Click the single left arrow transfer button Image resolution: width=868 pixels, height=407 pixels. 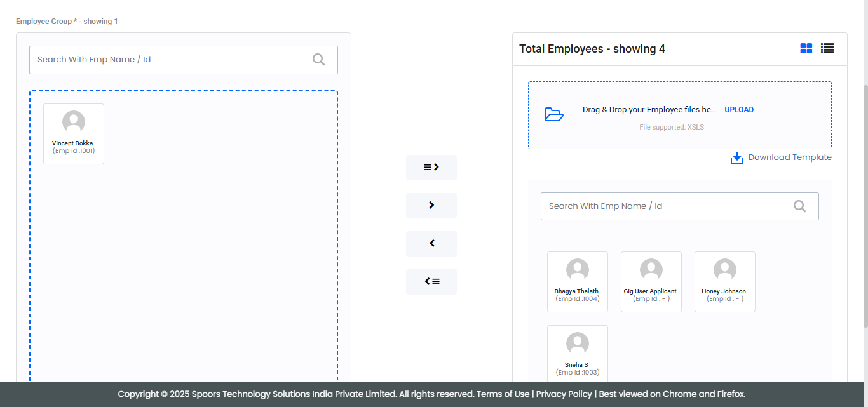(431, 244)
